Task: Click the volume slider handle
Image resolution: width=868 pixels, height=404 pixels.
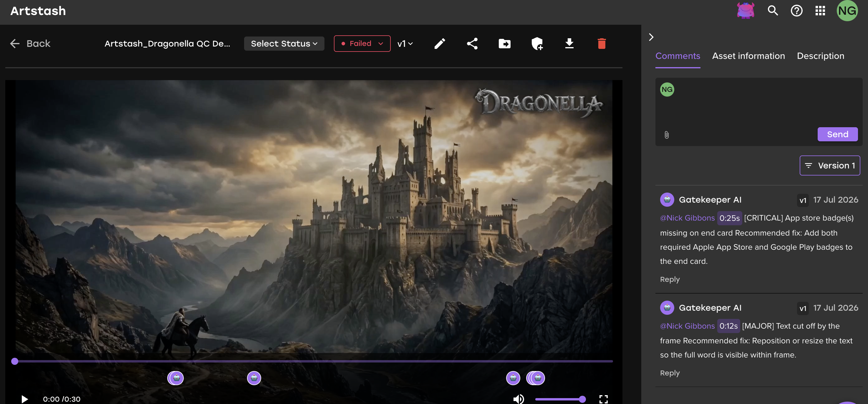Action: tap(582, 399)
